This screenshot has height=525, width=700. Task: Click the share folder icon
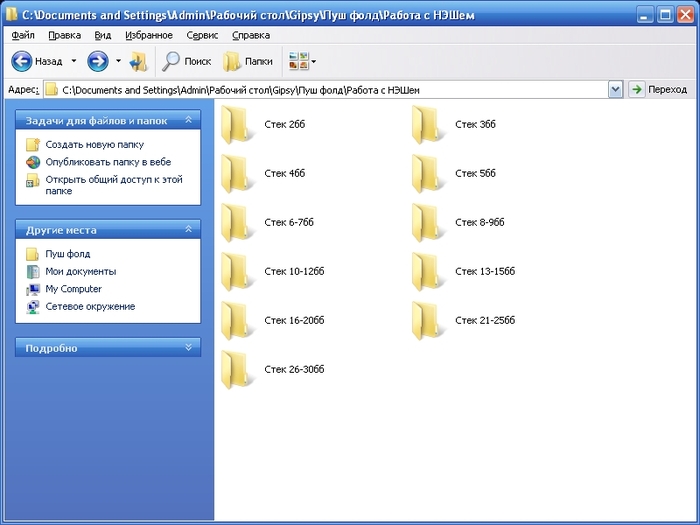pyautogui.click(x=33, y=180)
